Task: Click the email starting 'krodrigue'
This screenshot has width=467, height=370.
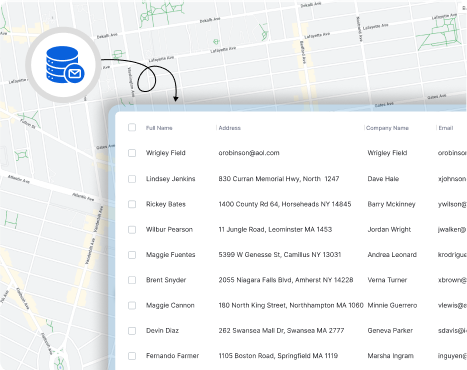Action: click(452, 255)
